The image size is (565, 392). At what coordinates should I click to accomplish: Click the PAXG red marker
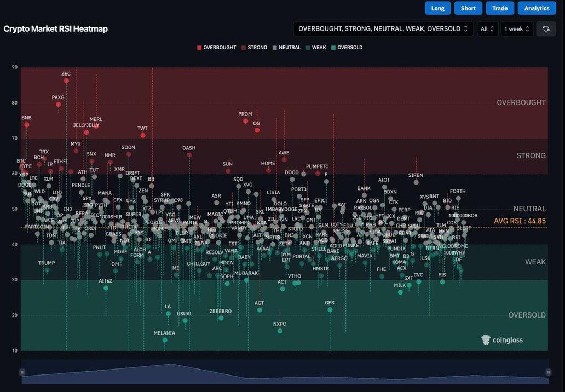coord(59,105)
